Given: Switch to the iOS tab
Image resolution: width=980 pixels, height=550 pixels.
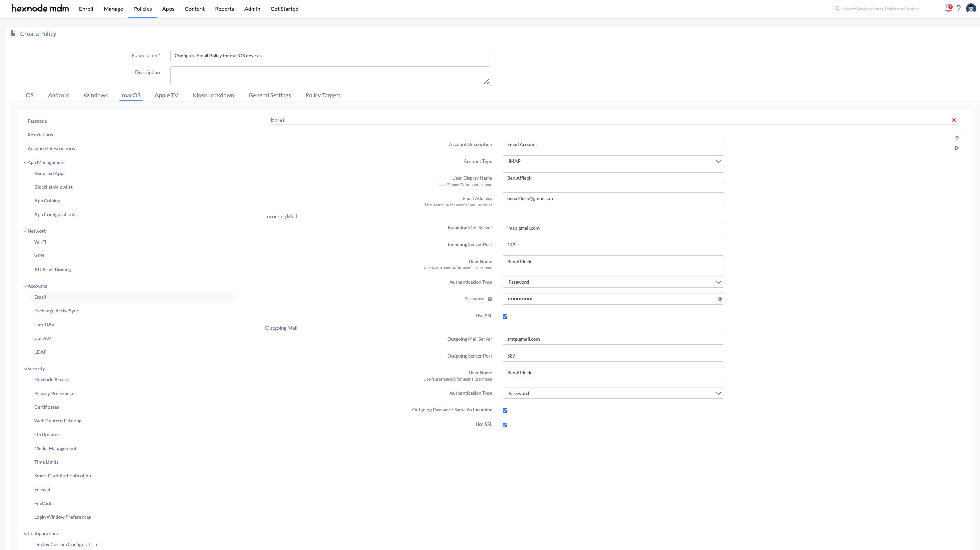Looking at the screenshot, I should (x=29, y=95).
